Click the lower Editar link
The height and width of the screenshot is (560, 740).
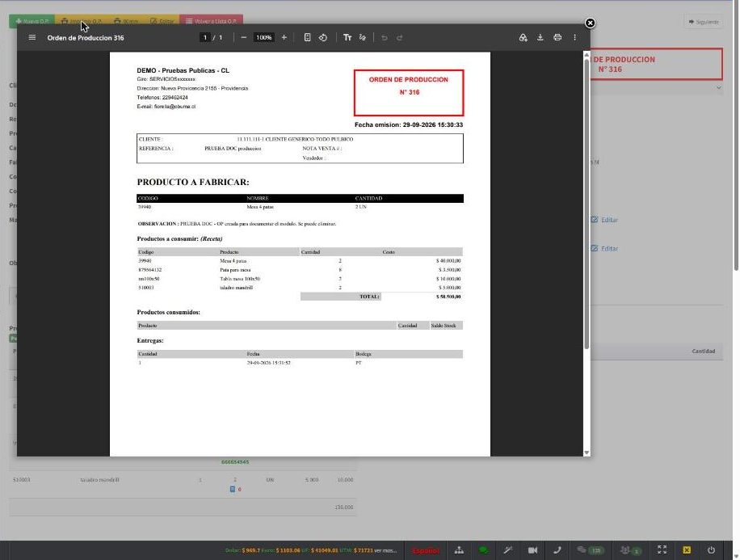(x=604, y=248)
